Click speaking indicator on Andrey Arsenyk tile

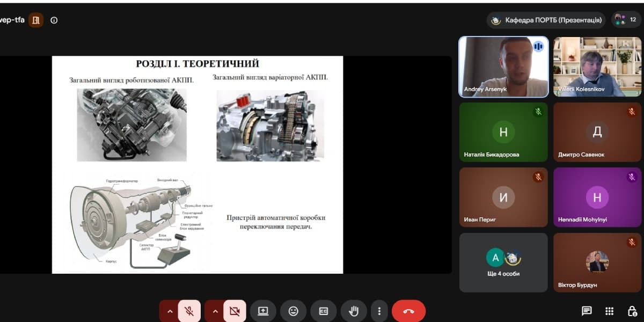point(538,47)
